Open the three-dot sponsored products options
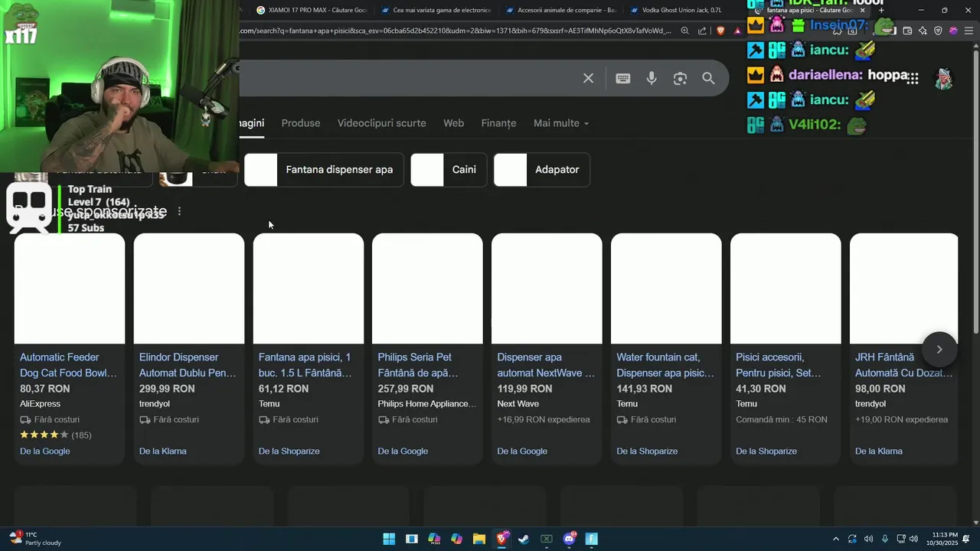The width and height of the screenshot is (980, 551). [x=179, y=211]
